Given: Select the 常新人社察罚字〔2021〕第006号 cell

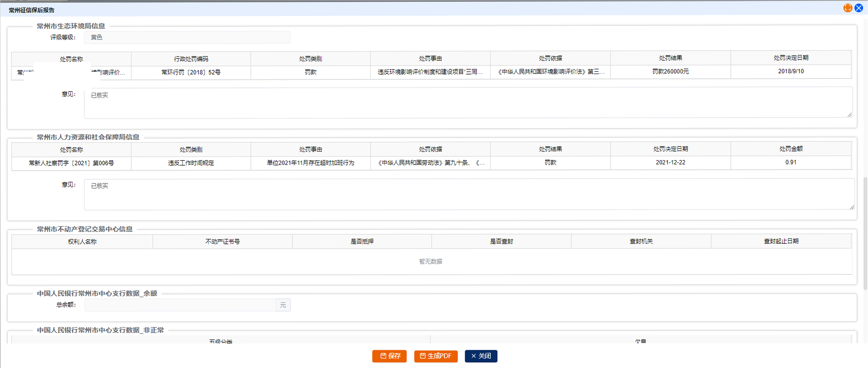Looking at the screenshot, I should (72, 163).
